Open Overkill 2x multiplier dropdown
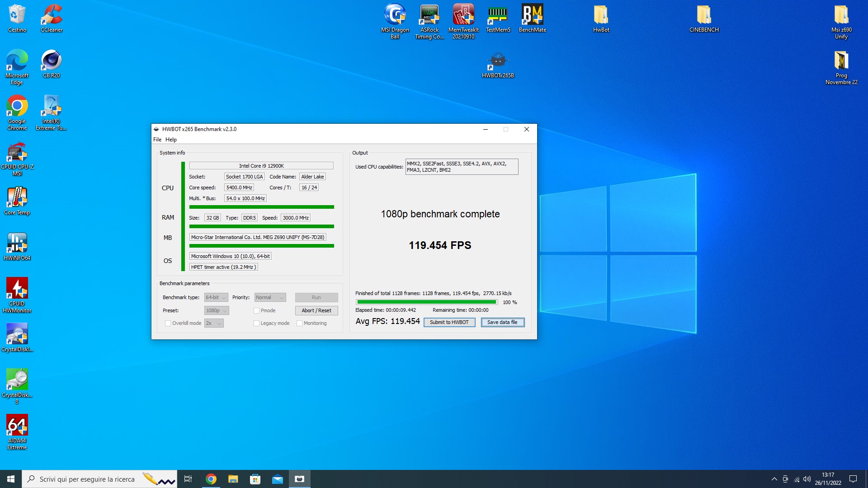This screenshot has width=868, height=488. coord(214,323)
